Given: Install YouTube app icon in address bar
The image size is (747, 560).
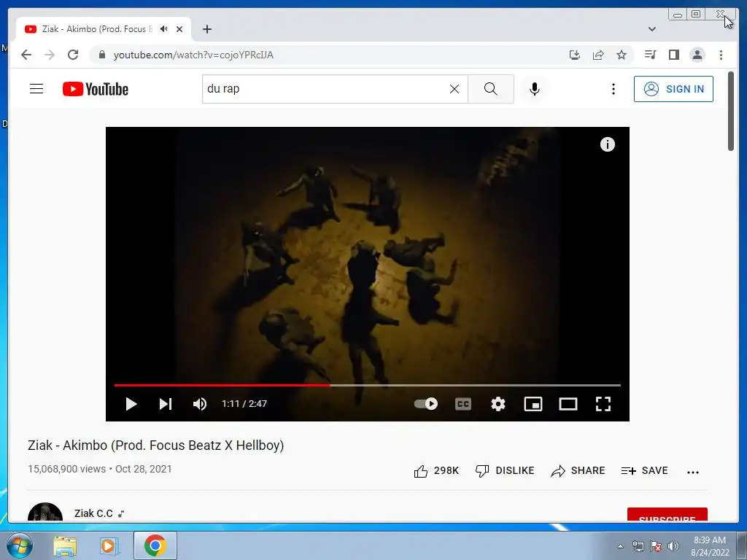Looking at the screenshot, I should [575, 55].
